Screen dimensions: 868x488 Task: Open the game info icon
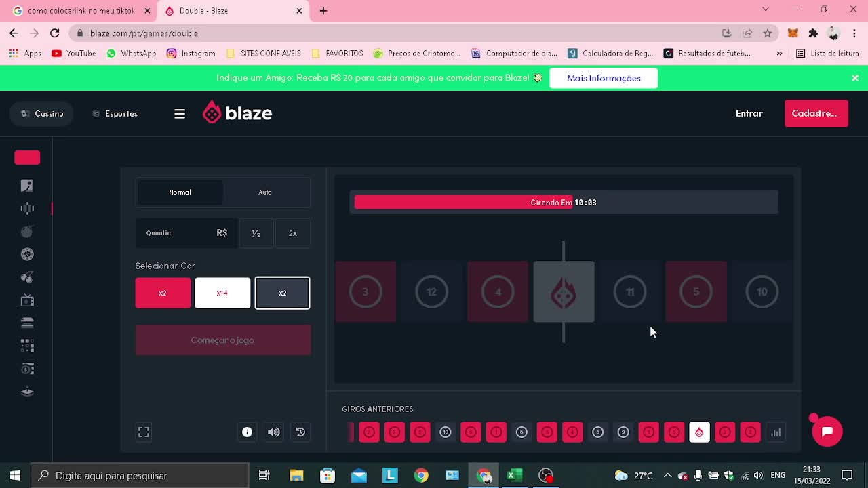pos(247,432)
